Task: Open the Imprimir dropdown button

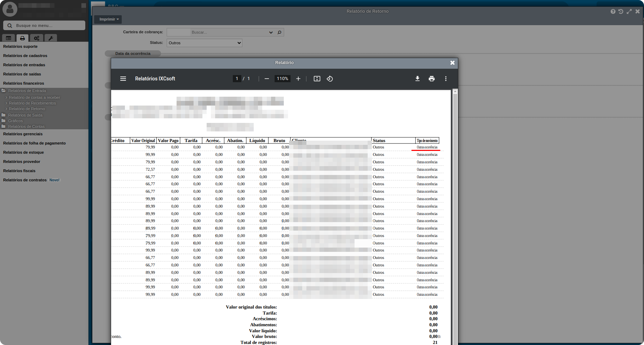Action: click(x=108, y=19)
